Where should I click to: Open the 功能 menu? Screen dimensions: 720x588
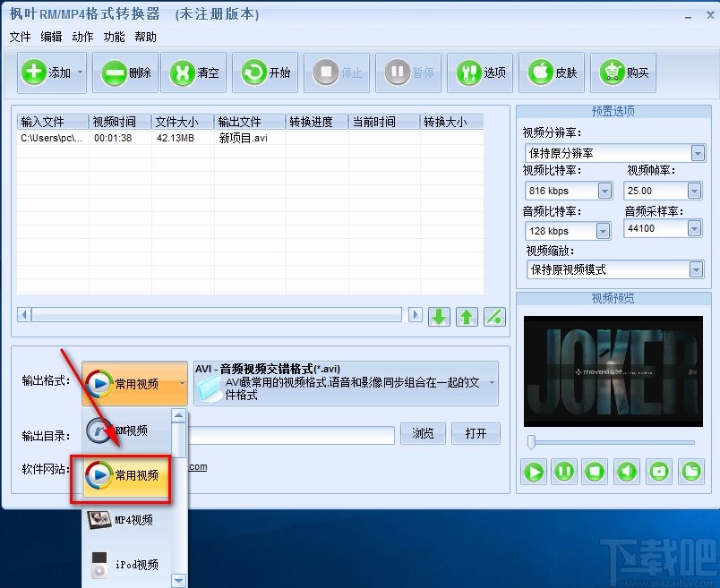point(114,37)
